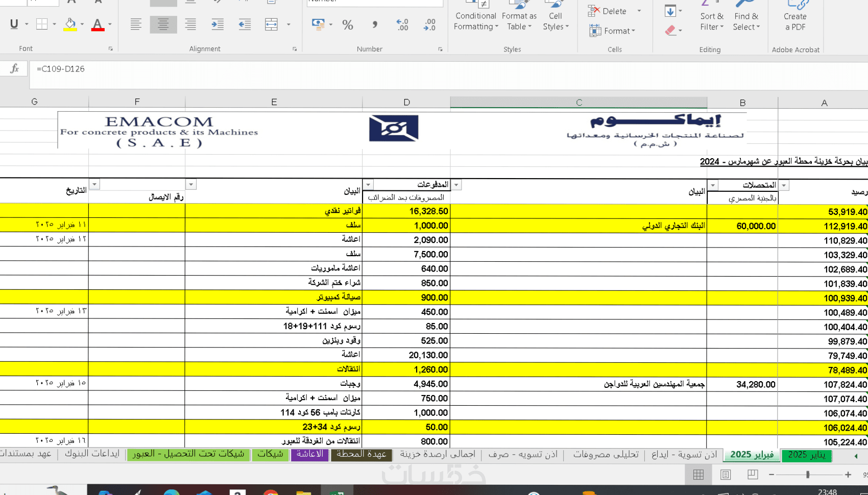
Task: Open تحليلى مصروفات sheet tab
Action: point(606,454)
